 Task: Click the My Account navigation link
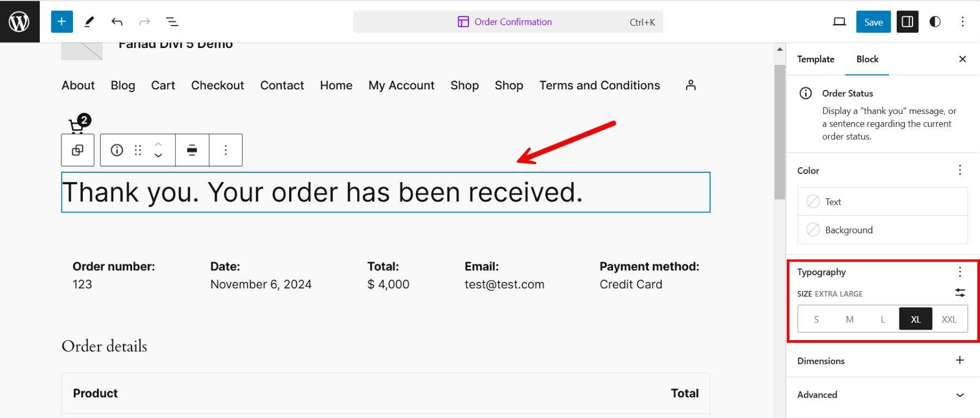pos(401,86)
